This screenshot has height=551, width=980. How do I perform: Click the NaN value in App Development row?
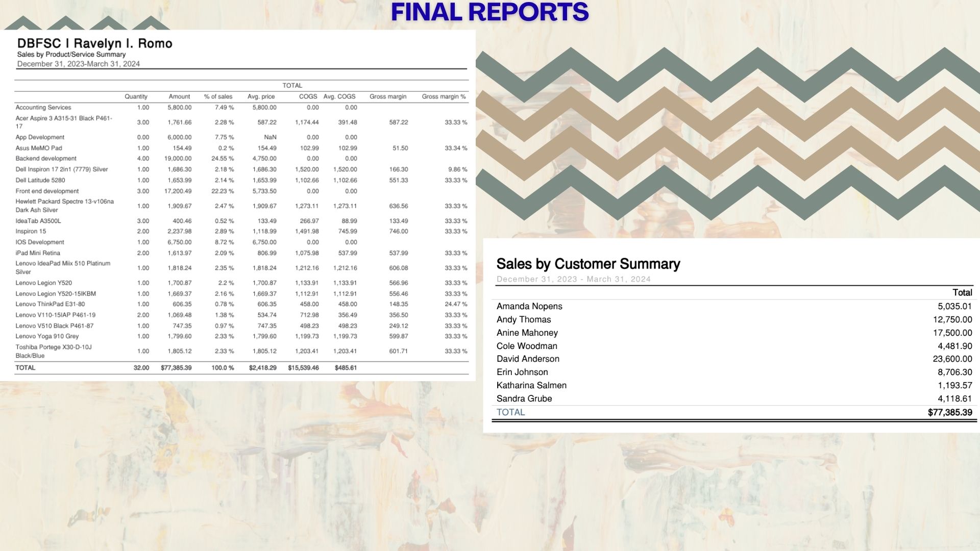tap(270, 137)
